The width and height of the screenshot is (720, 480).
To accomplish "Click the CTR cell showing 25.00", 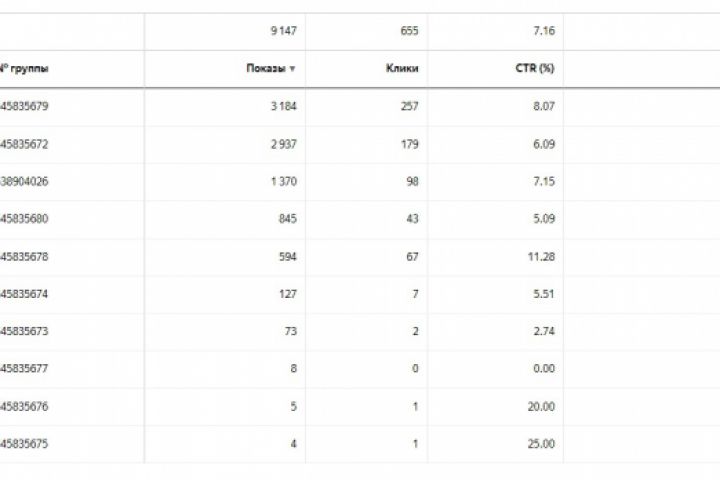I will point(542,444).
